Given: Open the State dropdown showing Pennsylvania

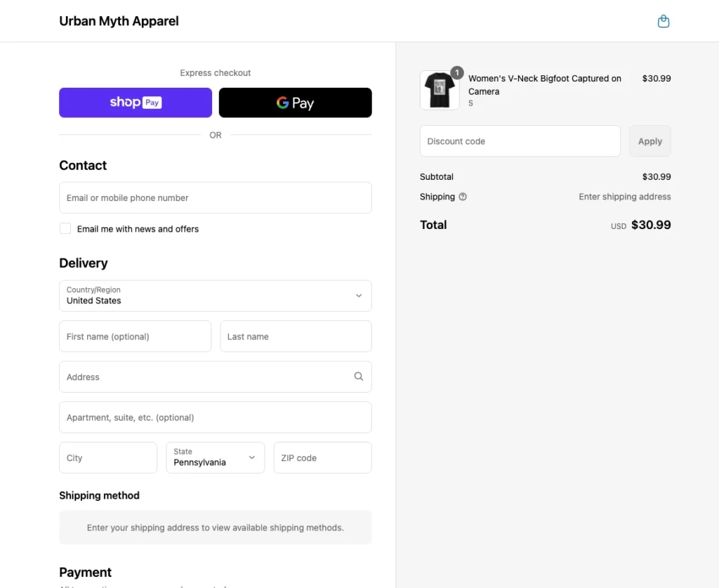Looking at the screenshot, I should (216, 458).
